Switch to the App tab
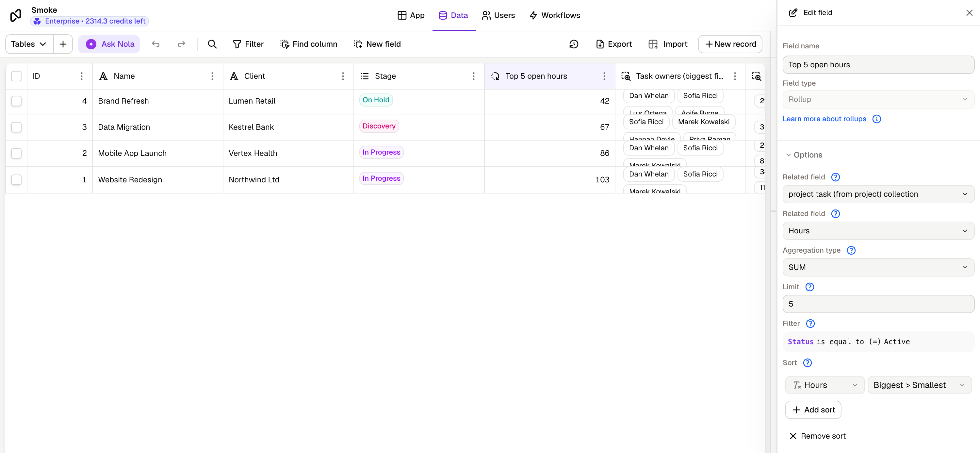 coord(411,15)
